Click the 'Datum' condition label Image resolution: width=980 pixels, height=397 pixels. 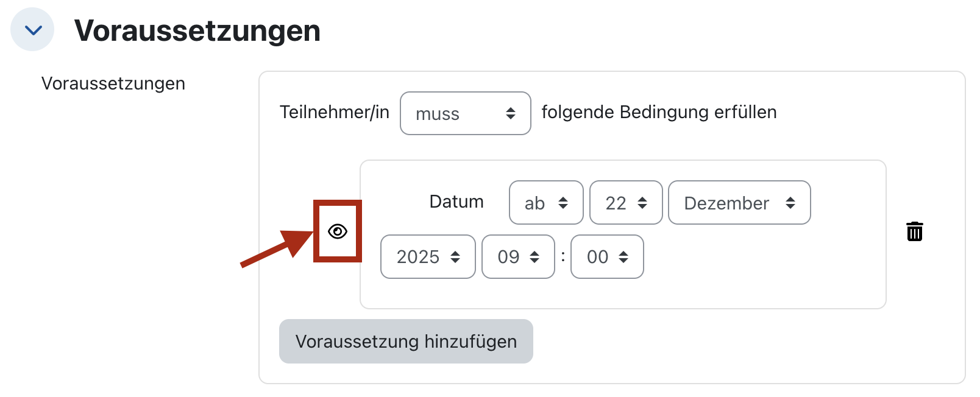[x=456, y=202]
